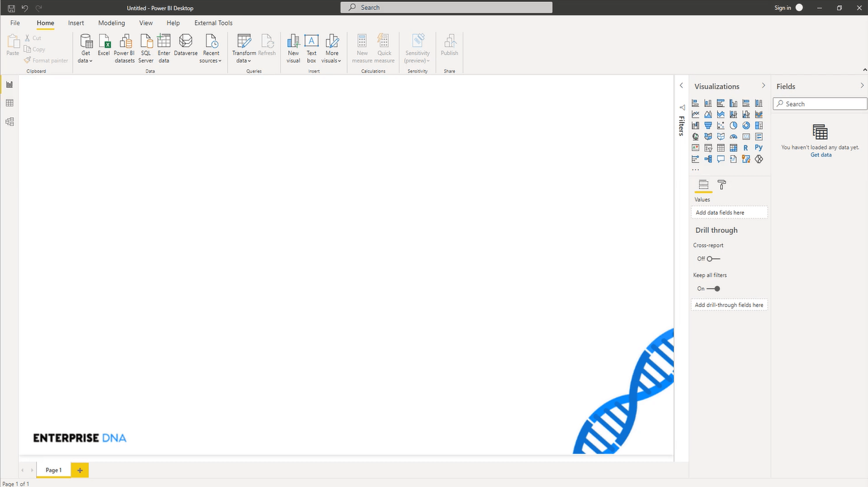The width and height of the screenshot is (868, 487).
Task: Click the Add data fields here well
Action: coord(729,213)
